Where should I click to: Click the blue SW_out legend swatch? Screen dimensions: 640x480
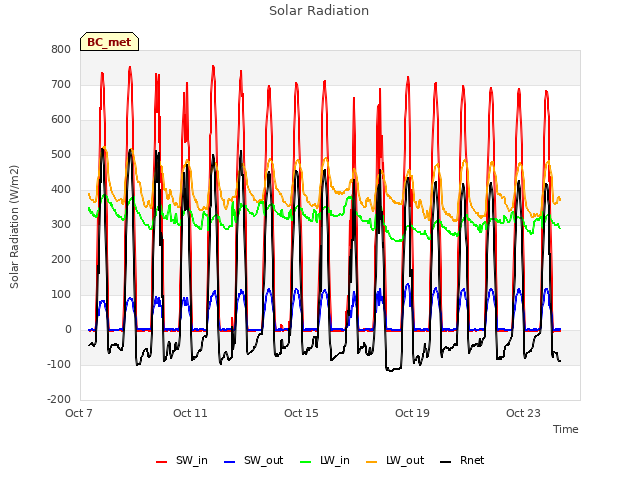click(230, 462)
